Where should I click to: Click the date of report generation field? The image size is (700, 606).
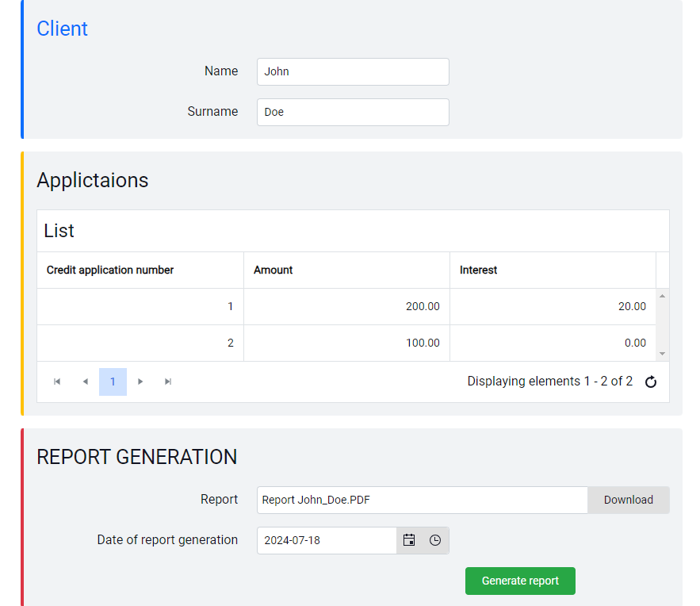(x=327, y=540)
